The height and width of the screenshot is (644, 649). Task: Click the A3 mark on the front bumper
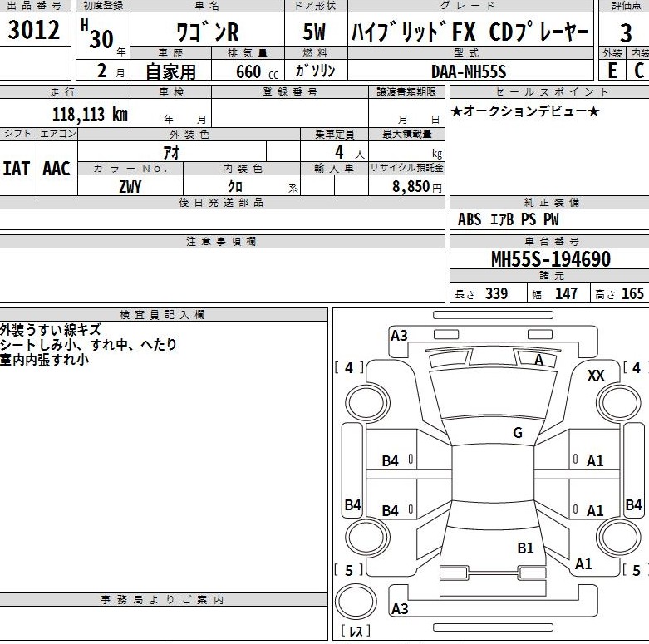399,336
